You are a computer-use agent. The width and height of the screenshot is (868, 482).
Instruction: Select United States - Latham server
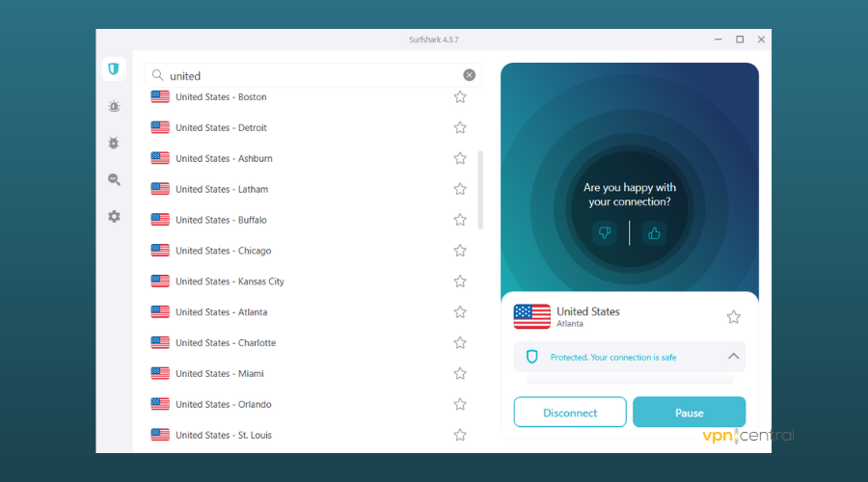(309, 189)
